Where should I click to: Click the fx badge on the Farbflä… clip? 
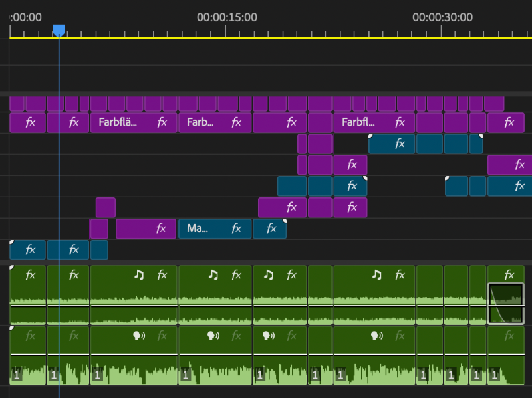coord(162,122)
